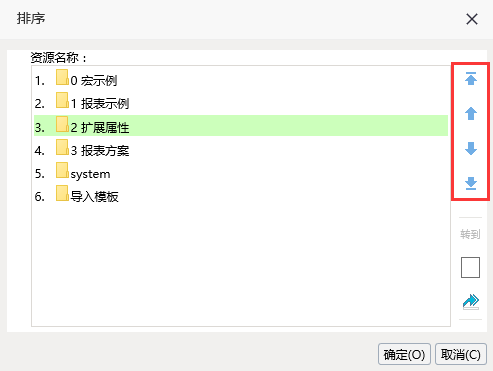Image resolution: width=493 pixels, height=371 pixels.
Task: Click folder icon of 1 报表示例
Action: point(62,100)
